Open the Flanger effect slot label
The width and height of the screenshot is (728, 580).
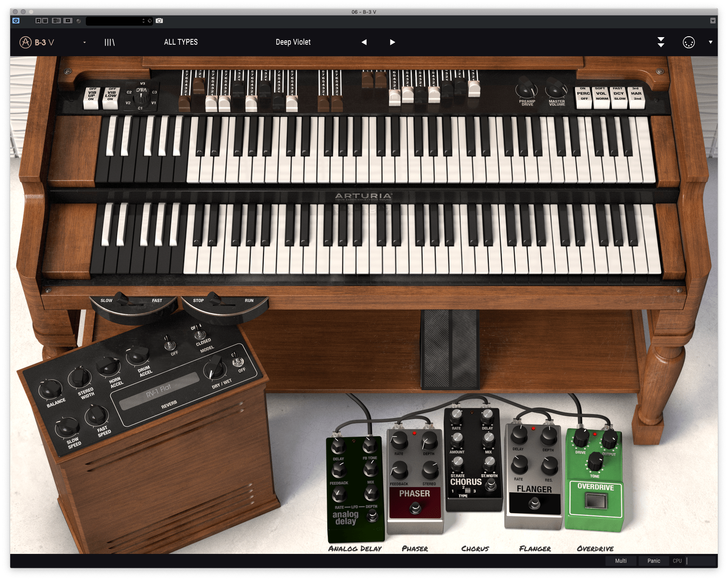(x=535, y=549)
